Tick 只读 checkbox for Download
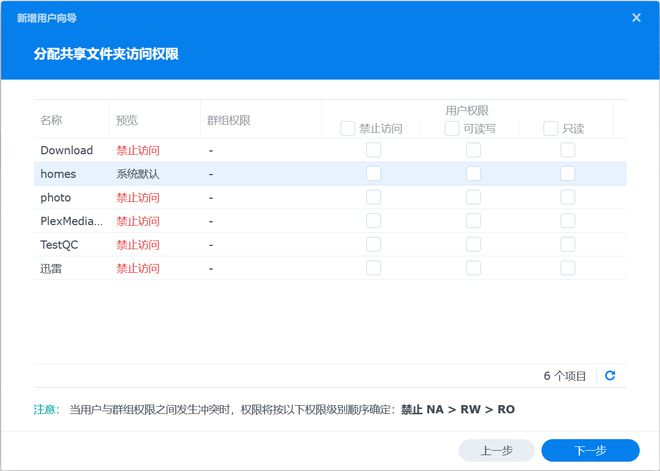This screenshot has height=471, width=660. pyautogui.click(x=567, y=150)
